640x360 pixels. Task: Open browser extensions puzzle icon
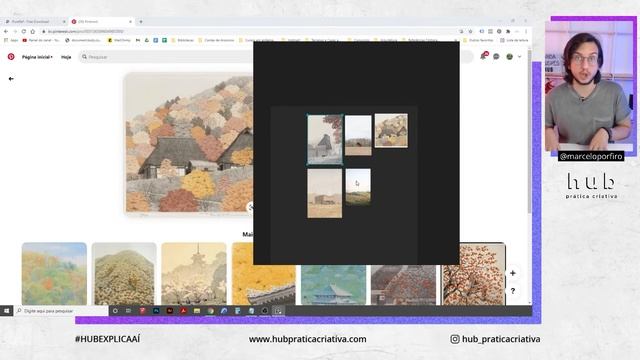coord(508,31)
